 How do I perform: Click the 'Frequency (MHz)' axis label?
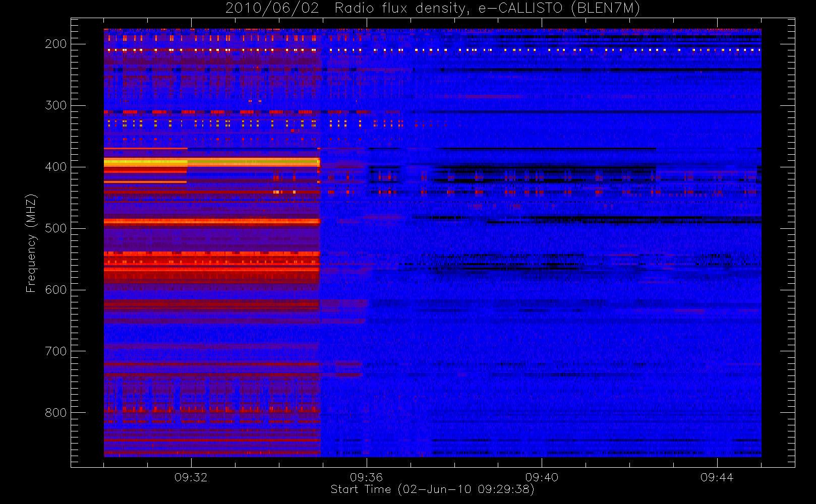coord(31,243)
